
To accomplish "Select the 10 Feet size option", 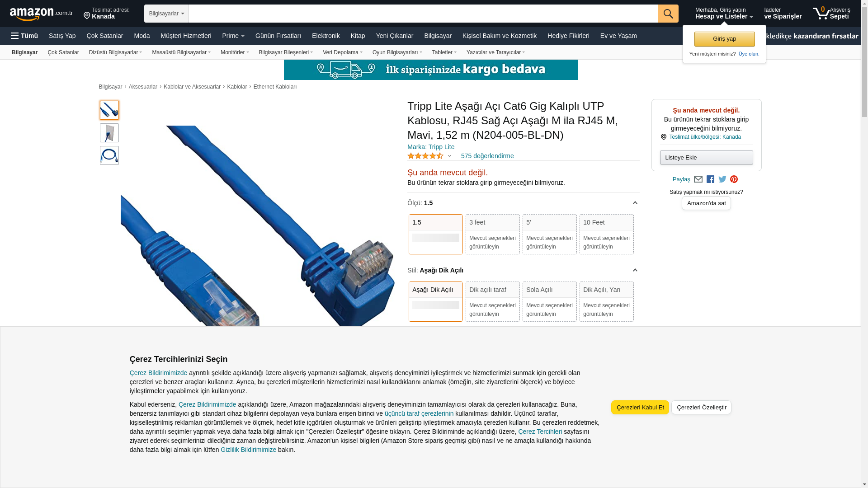I will [x=607, y=234].
